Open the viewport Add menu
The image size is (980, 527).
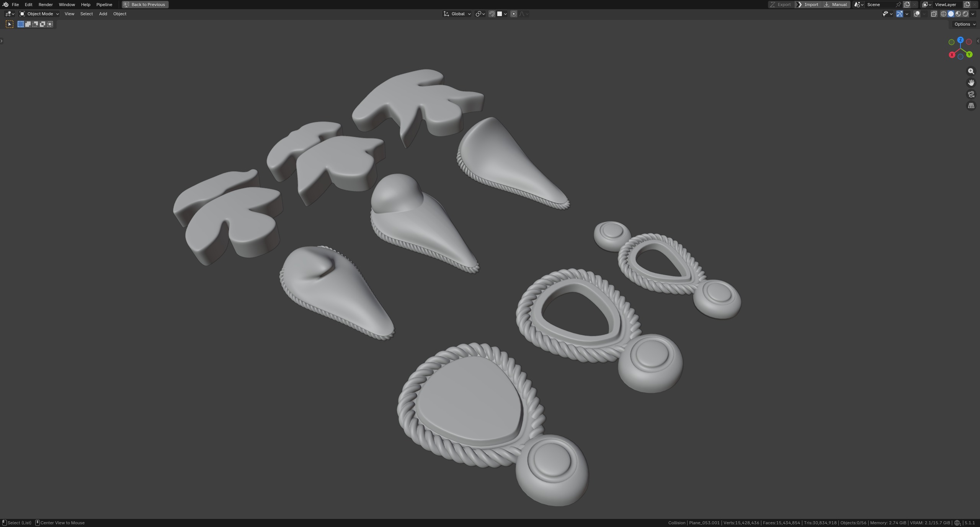(103, 14)
